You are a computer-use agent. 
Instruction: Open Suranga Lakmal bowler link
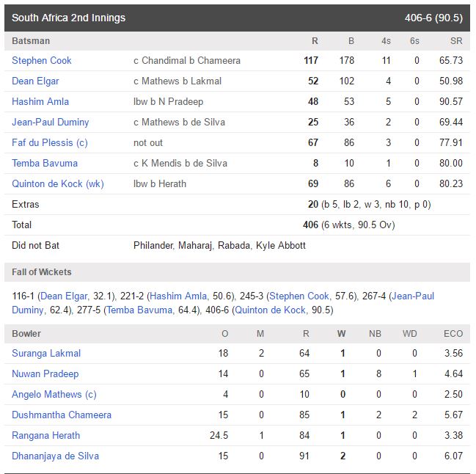click(46, 353)
